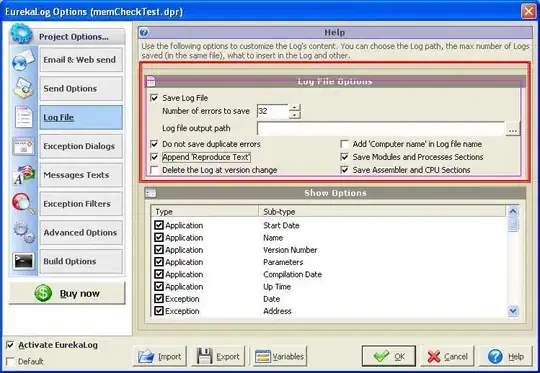Image resolution: width=540 pixels, height=373 pixels.
Task: Click the Build Options console icon
Action: pos(23,261)
